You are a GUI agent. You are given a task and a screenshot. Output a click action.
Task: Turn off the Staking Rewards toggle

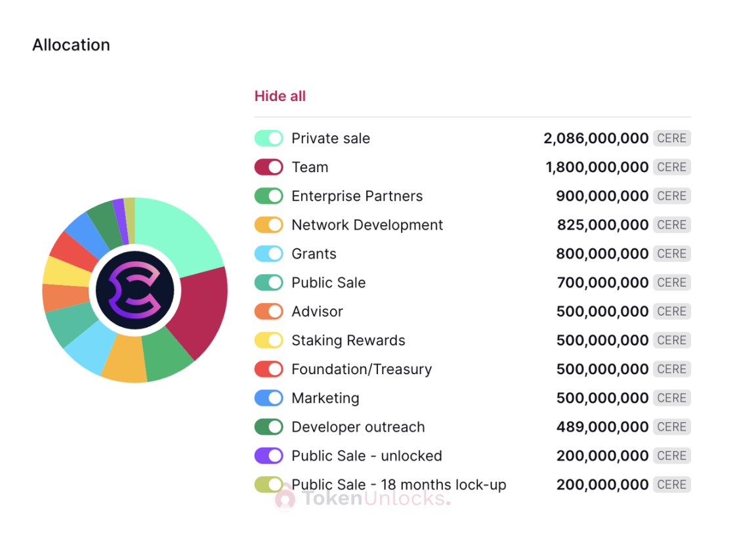(268, 341)
